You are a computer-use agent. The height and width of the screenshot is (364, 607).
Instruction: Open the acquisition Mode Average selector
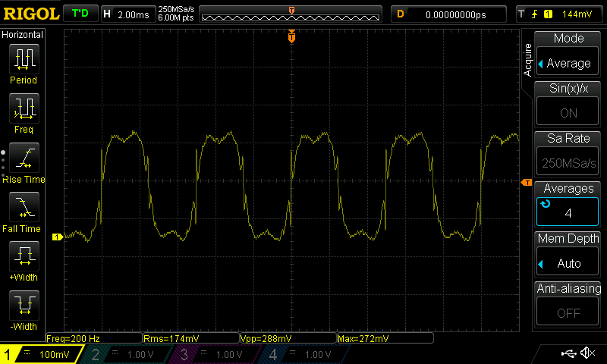(568, 63)
